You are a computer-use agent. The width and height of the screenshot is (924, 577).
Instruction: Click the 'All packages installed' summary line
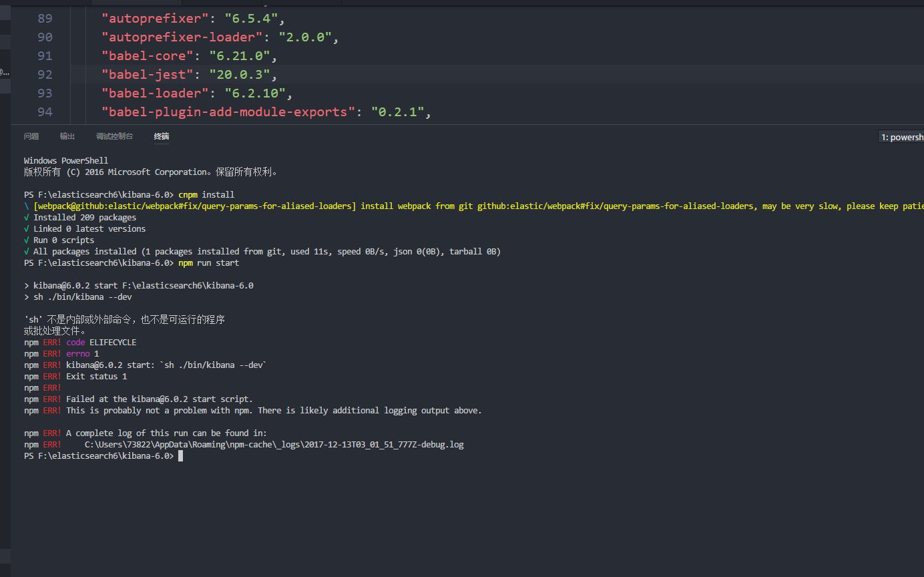[262, 252]
